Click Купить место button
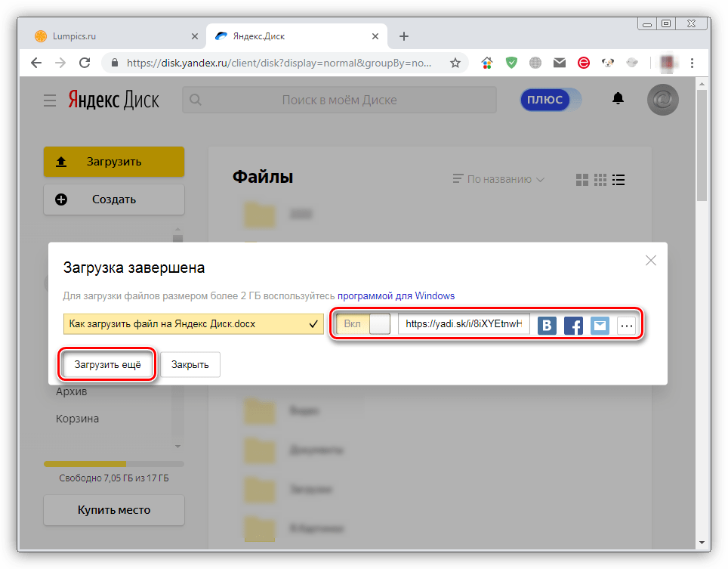The width and height of the screenshot is (728, 569). click(114, 510)
